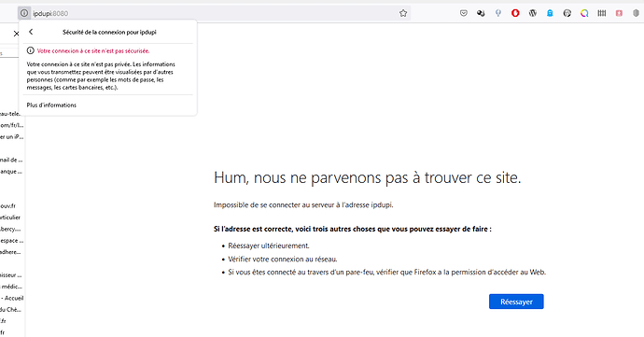644x337 pixels.
Task: Click the round globe extension icon
Action: pyautogui.click(x=567, y=13)
